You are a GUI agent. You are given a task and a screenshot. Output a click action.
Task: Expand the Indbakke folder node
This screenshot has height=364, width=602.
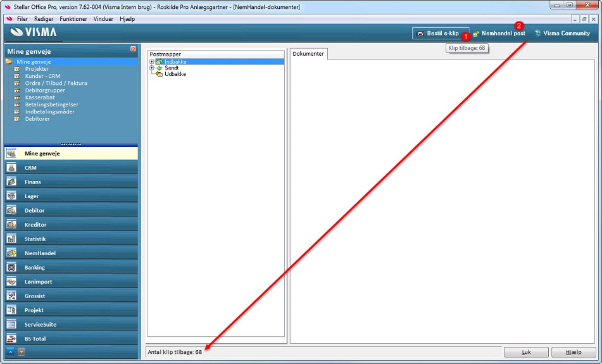[152, 61]
